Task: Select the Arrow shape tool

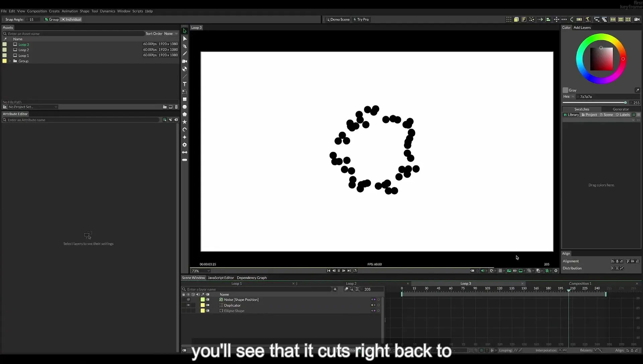Action: pos(185,153)
